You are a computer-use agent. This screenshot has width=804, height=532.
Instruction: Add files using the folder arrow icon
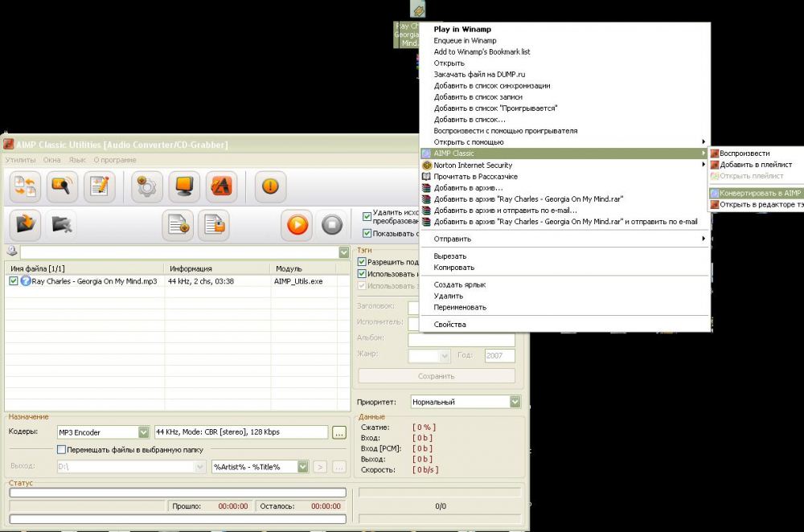pyautogui.click(x=25, y=224)
